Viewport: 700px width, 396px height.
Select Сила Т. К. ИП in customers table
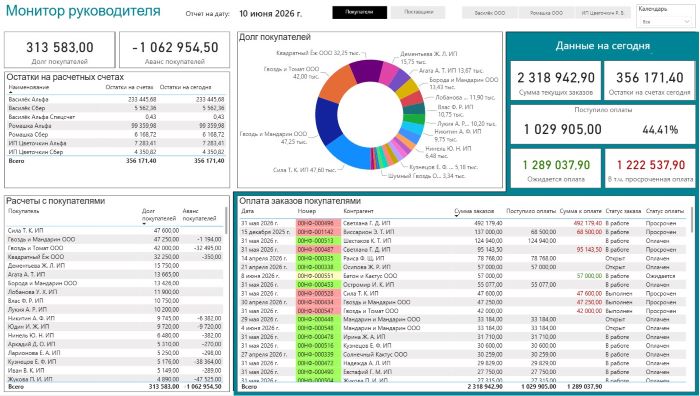point(115,231)
